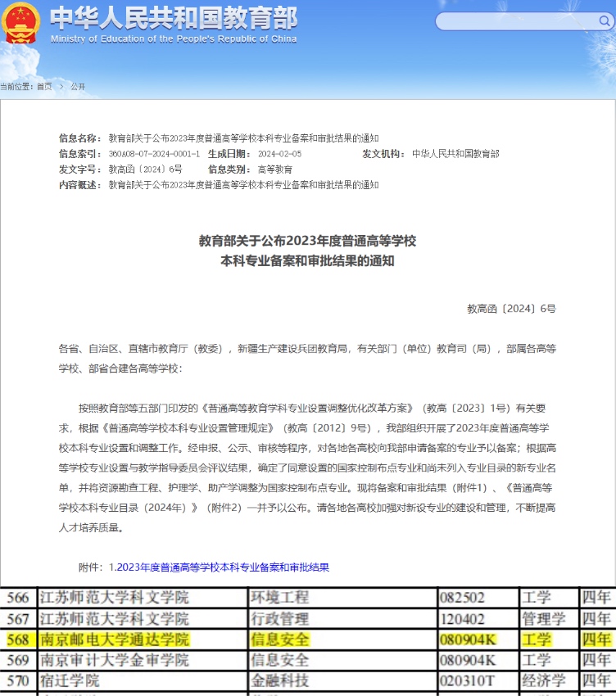616x696 pixels.
Task: Click the 信息类别 value 高等教育
Action: coord(274,169)
